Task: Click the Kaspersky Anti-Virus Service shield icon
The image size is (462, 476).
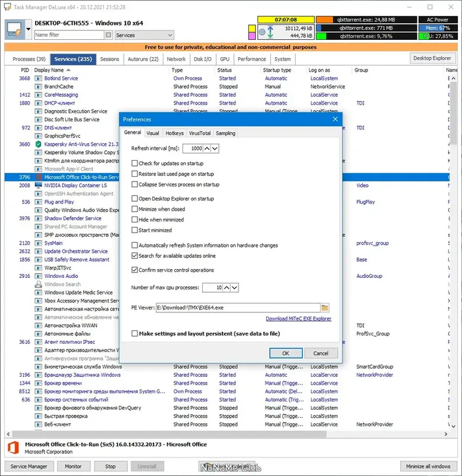Action: click(38, 144)
